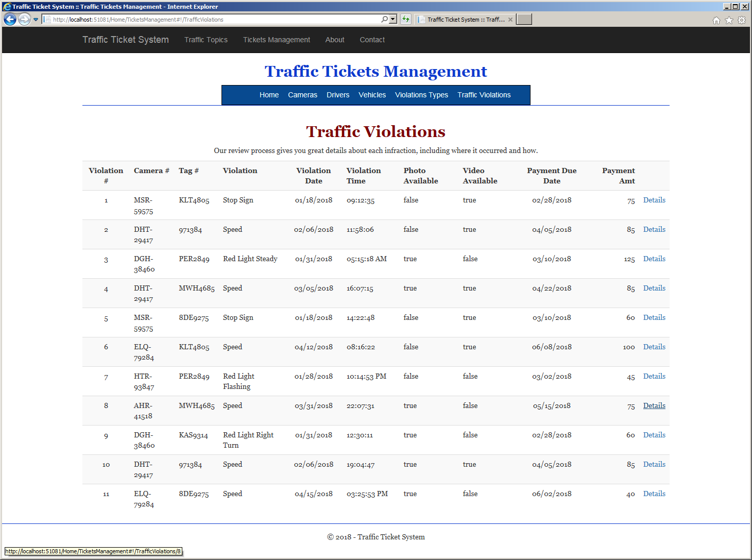
Task: Click time 03:25:53 PM cell
Action: [367, 494]
